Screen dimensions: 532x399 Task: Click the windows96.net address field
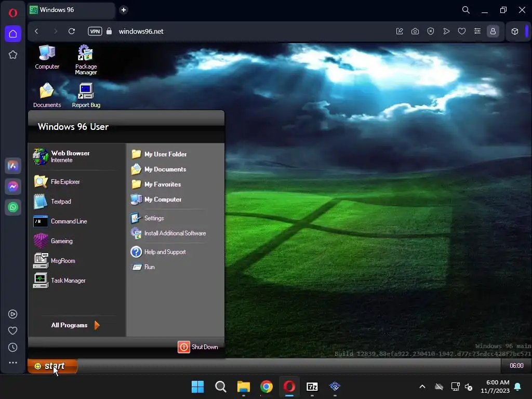[x=141, y=31]
